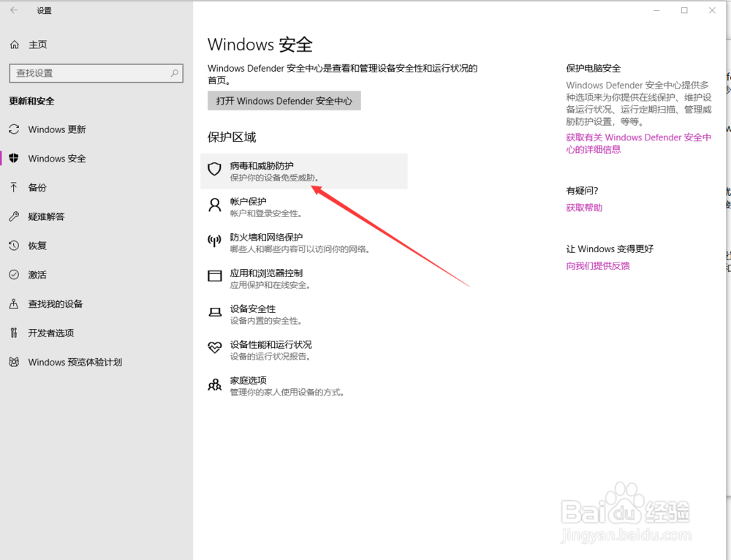
Task: Click the 查找我的设备 locator icon
Action: (14, 304)
